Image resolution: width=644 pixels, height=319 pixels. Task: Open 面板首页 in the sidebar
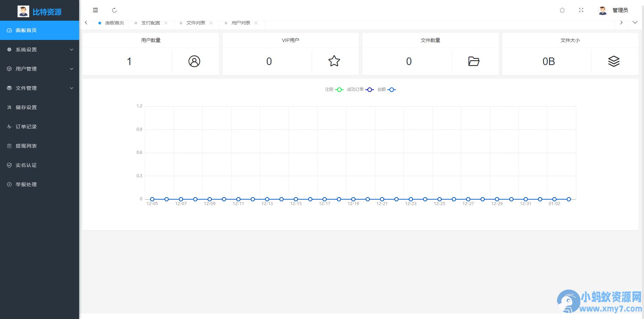pos(40,30)
